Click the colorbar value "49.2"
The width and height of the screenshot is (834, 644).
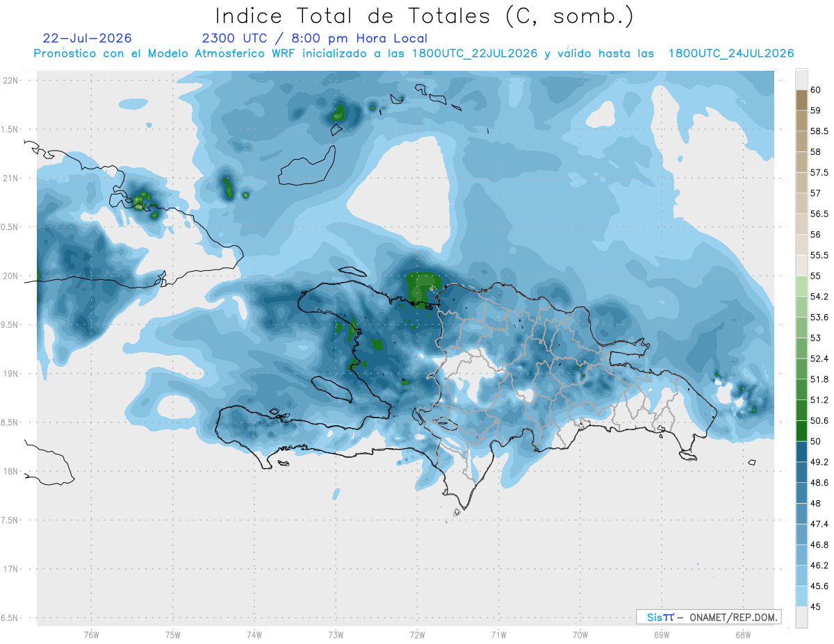coord(819,462)
